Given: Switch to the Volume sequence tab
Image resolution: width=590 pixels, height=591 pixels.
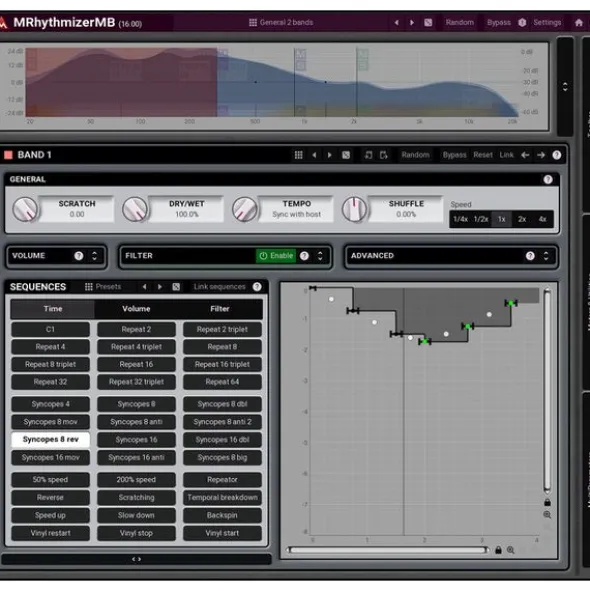Looking at the screenshot, I should (x=136, y=309).
